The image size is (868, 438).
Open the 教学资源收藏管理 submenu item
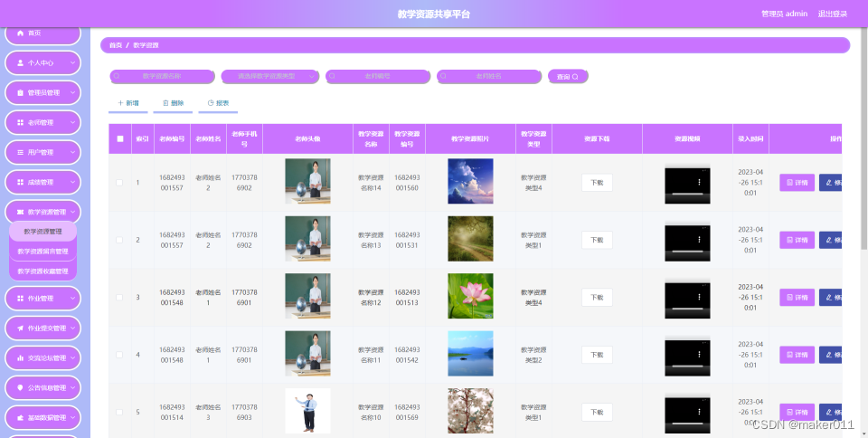42,271
